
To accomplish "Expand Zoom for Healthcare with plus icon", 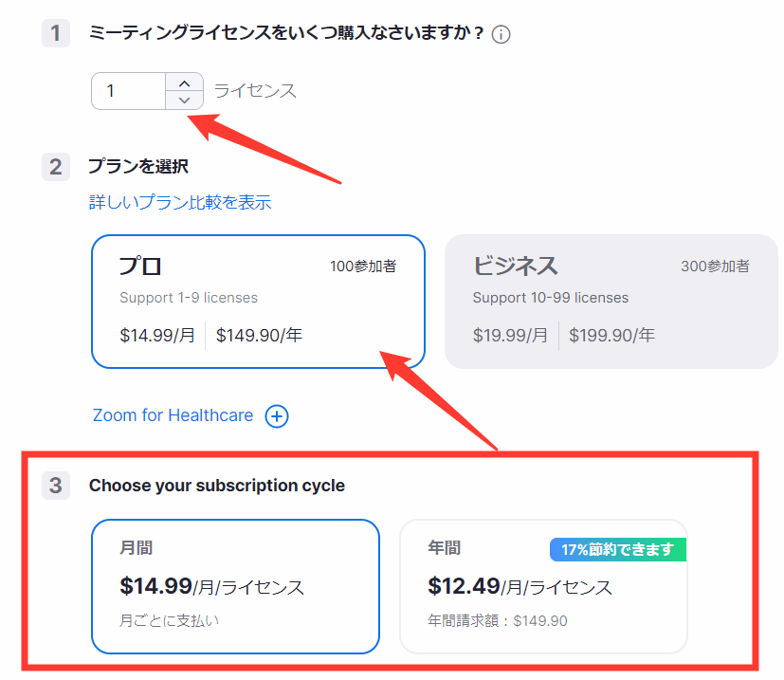I will coord(277,416).
